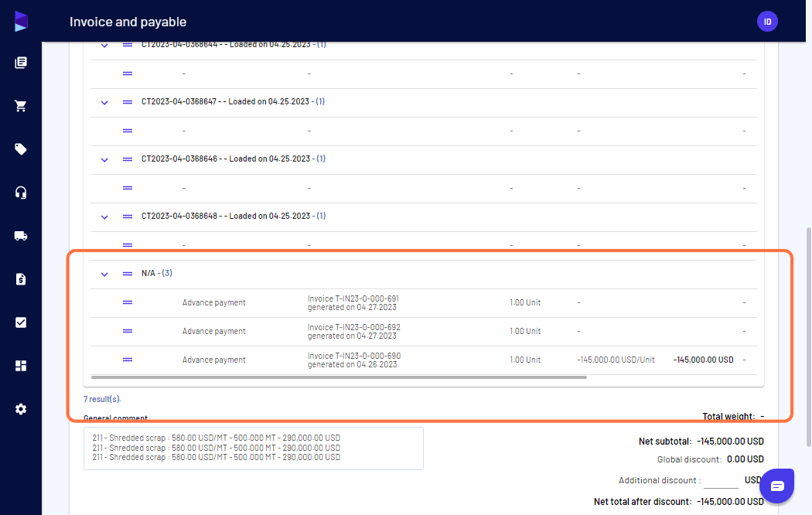
Task: Open the settings gear sidebar icon
Action: [x=21, y=409]
